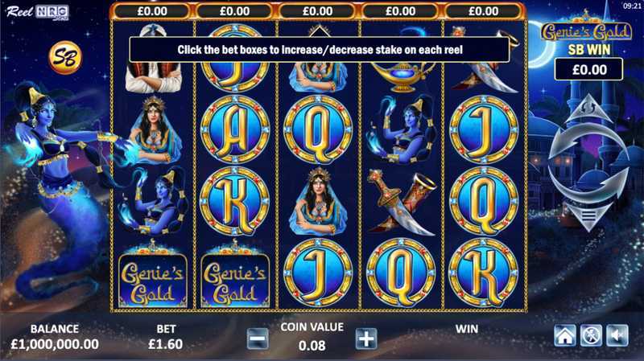Open menu via lower triangle icon
The image size is (644, 361).
588,216
